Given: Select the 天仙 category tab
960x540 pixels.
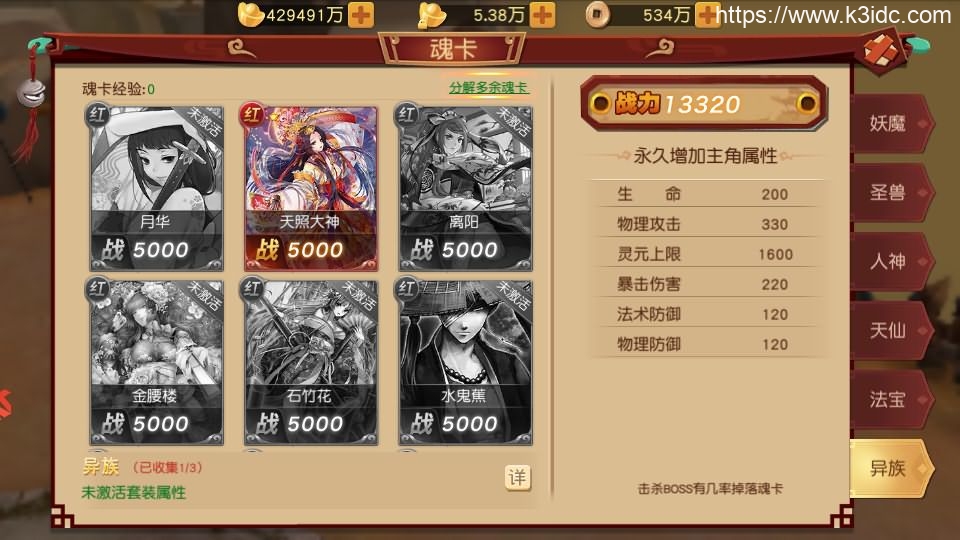Looking at the screenshot, I should 890,331.
